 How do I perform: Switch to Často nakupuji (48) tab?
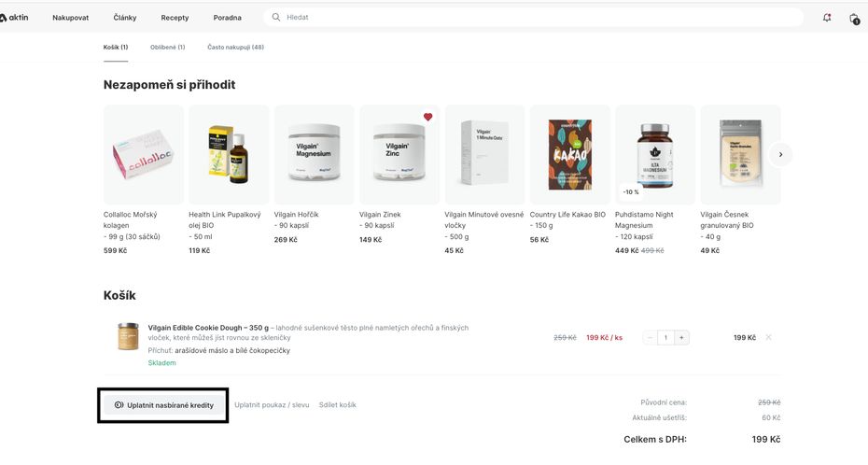(236, 47)
